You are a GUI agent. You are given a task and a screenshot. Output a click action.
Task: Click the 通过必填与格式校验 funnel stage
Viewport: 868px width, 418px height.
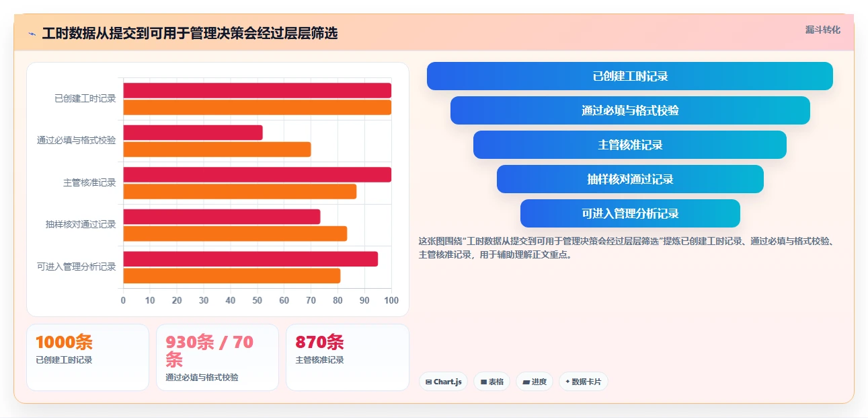(630, 110)
